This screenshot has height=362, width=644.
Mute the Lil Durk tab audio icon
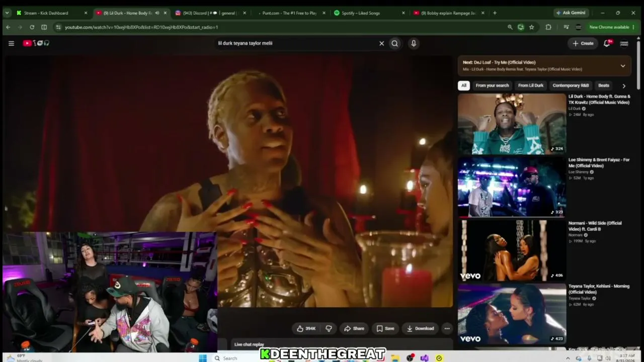tap(157, 13)
